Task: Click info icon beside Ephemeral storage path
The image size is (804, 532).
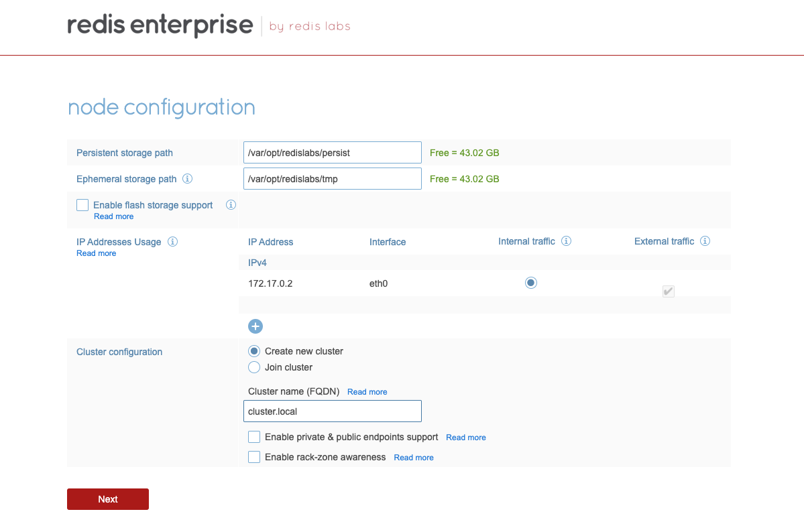Action: (188, 179)
